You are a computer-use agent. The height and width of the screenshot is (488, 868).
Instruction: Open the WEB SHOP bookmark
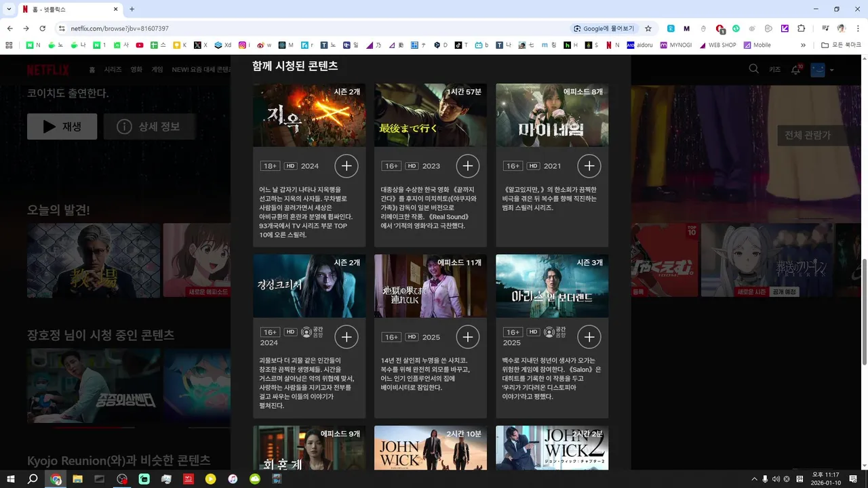pos(717,45)
